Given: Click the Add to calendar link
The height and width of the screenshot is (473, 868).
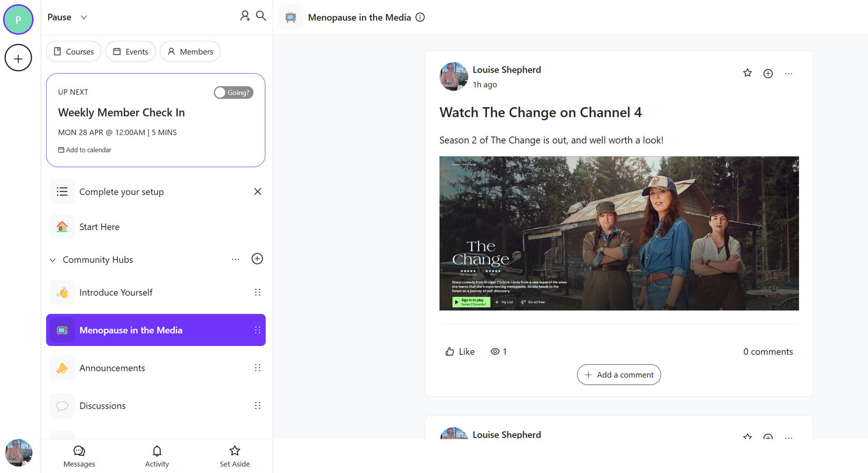Looking at the screenshot, I should pos(85,150).
